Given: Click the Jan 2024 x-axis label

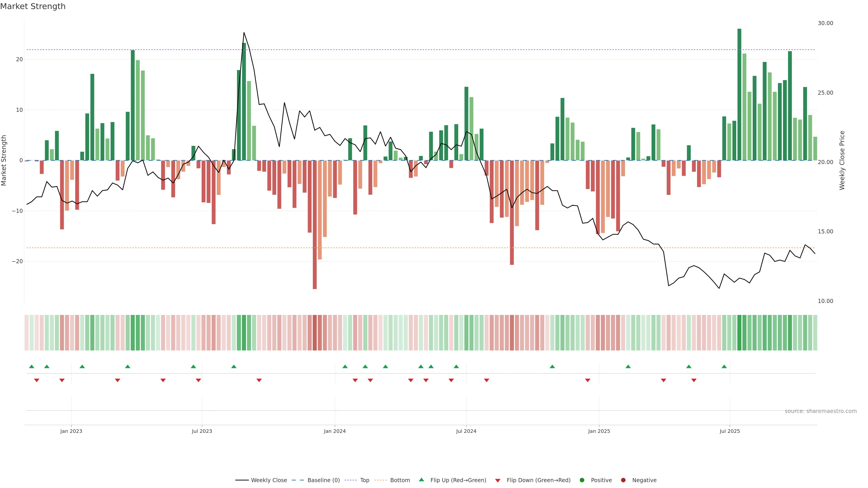Looking at the screenshot, I should (335, 431).
